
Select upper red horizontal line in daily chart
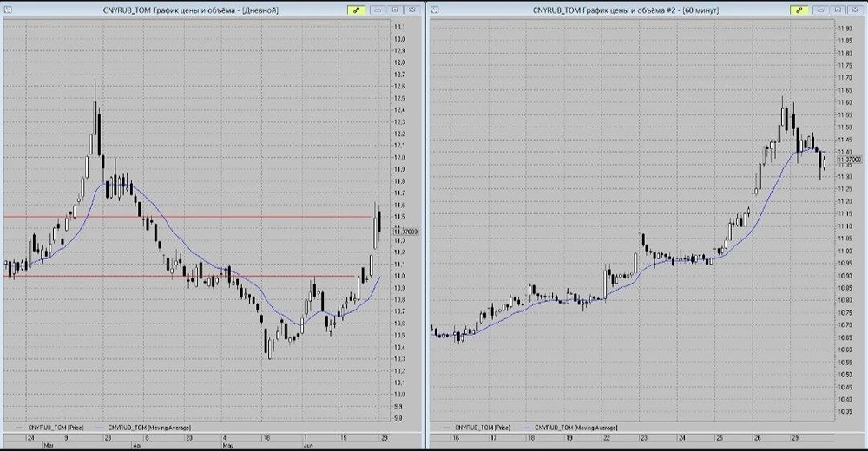188,216
